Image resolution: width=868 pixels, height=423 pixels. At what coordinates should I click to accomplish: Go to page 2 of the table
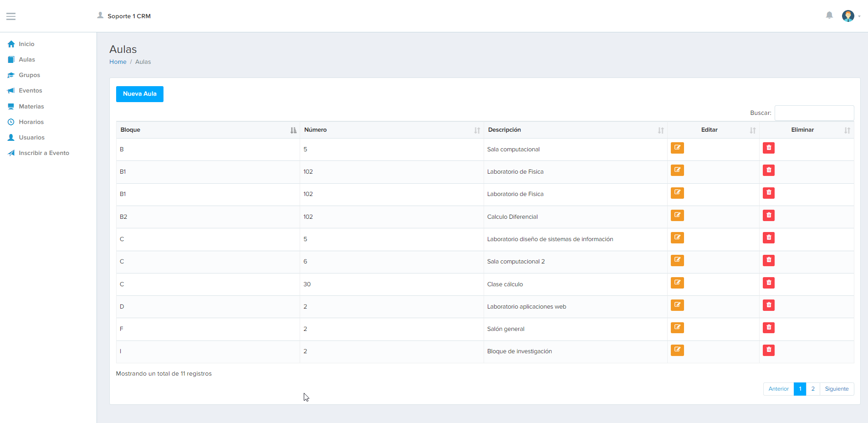[x=812, y=389]
